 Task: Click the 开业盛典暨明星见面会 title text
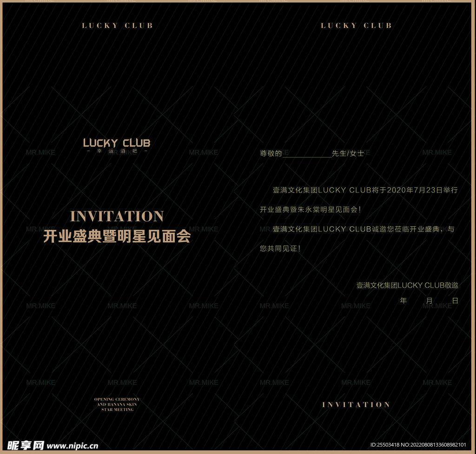(117, 237)
